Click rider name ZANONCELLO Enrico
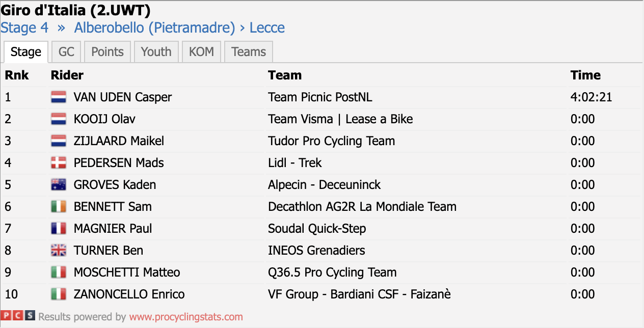This screenshot has width=644, height=328. (x=129, y=294)
